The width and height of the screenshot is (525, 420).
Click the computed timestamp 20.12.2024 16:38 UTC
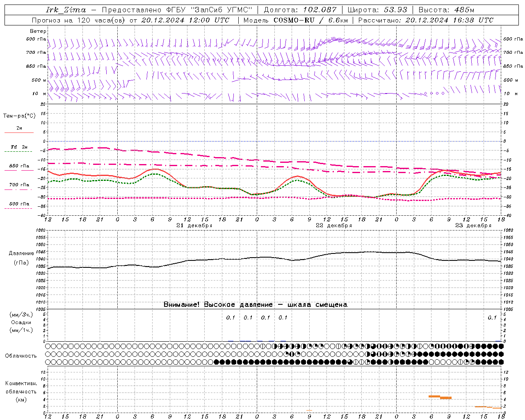coord(449,20)
